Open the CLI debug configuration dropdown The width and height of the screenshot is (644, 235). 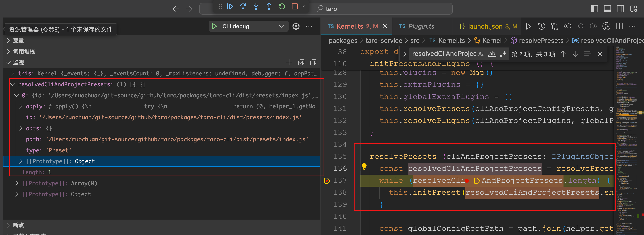pos(281,26)
